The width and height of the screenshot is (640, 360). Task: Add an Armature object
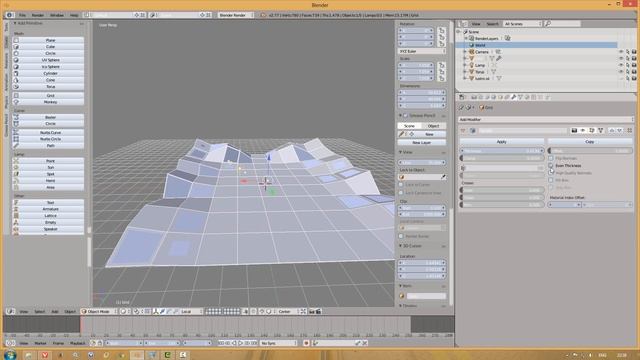point(48,209)
